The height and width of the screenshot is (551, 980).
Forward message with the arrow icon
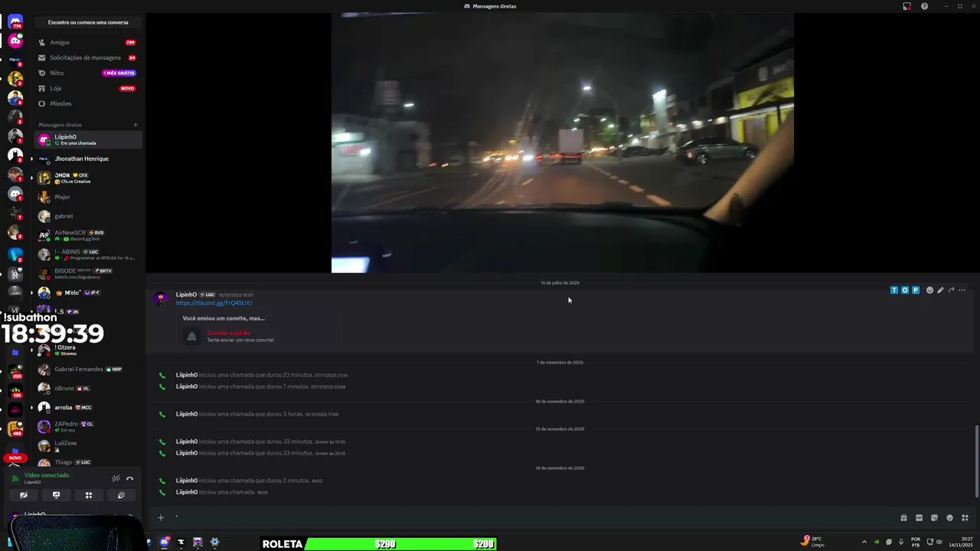[x=951, y=290]
